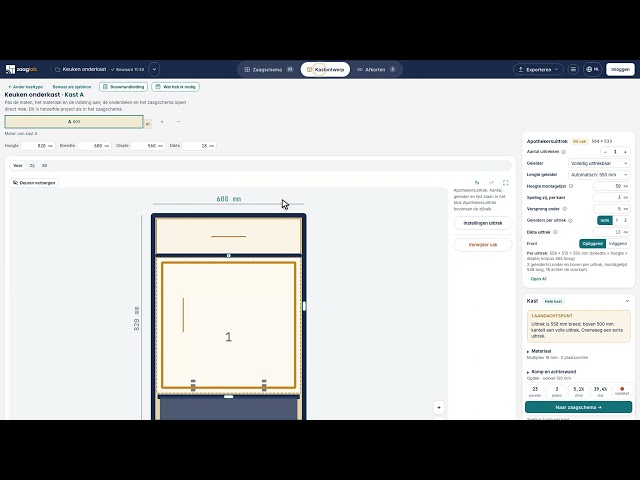Image resolution: width=640 pixels, height=480 pixels.
Task: Click the Diepte input field
Action: point(148,146)
